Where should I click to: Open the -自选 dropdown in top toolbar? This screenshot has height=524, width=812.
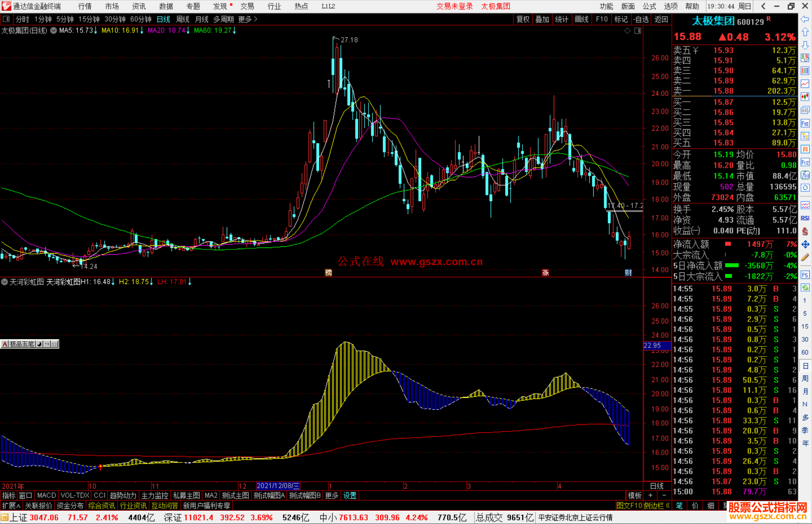[x=641, y=19]
